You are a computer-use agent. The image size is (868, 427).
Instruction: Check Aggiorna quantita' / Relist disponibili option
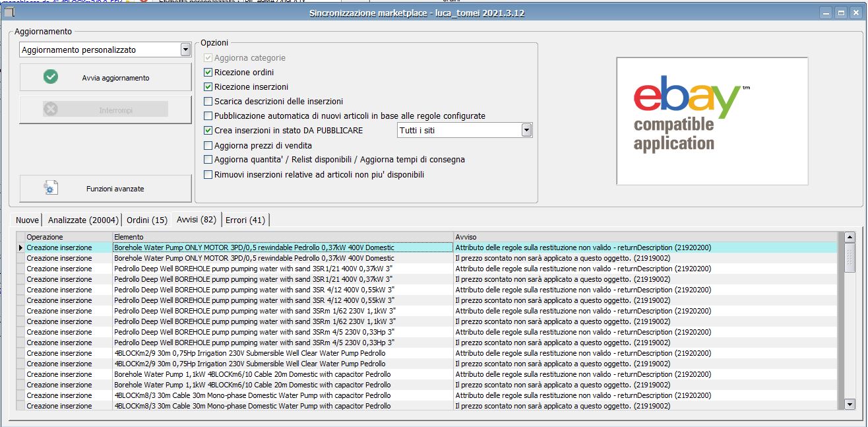(x=208, y=160)
